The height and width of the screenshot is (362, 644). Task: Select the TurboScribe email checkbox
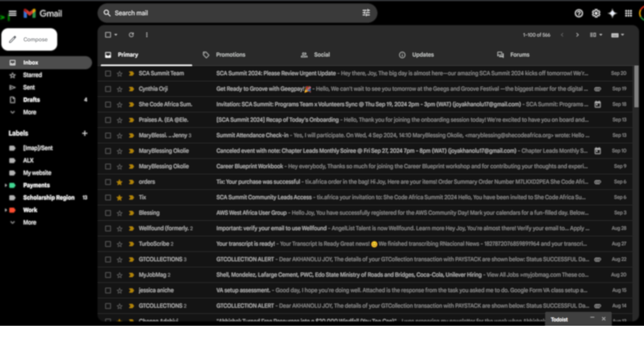(108, 244)
